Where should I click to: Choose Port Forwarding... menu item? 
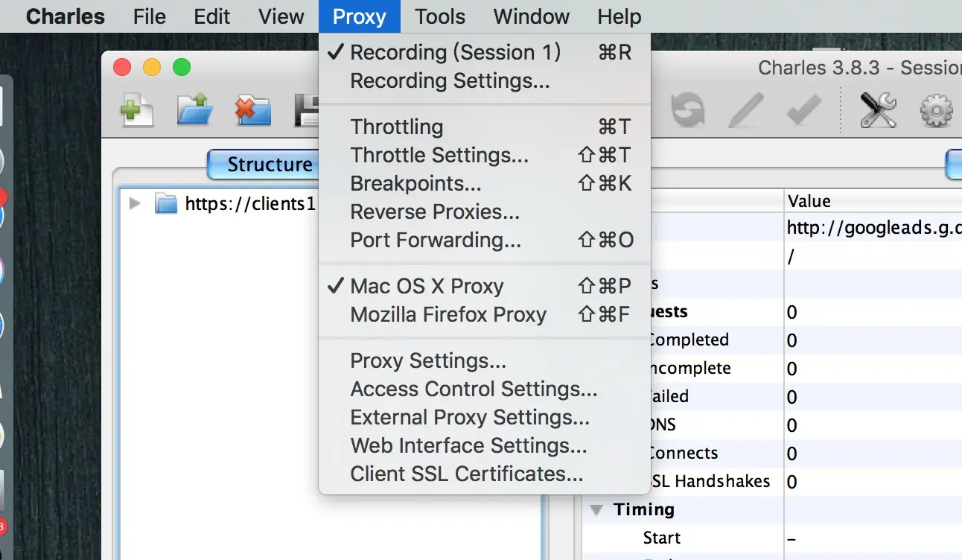(484, 240)
